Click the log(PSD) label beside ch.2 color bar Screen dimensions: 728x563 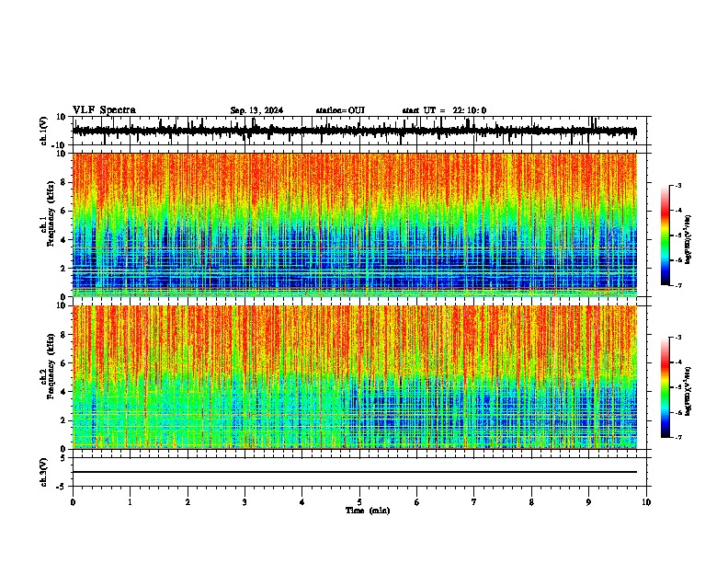(x=688, y=391)
